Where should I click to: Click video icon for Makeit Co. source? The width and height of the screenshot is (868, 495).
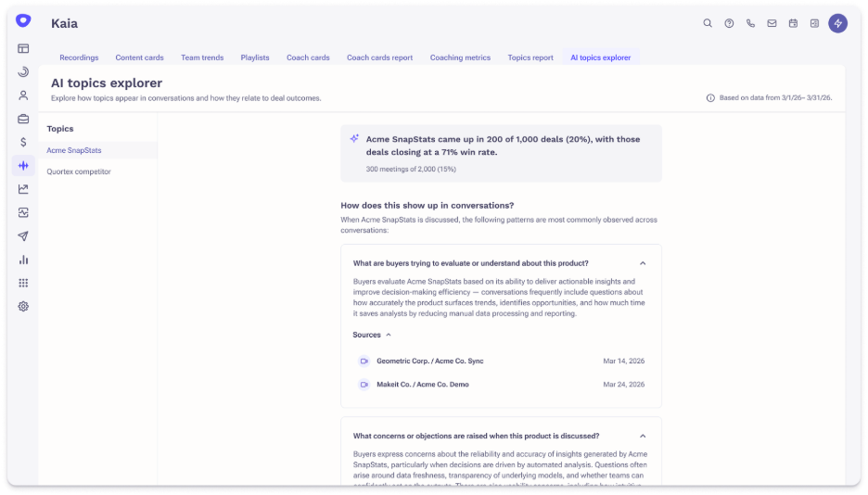tap(364, 385)
